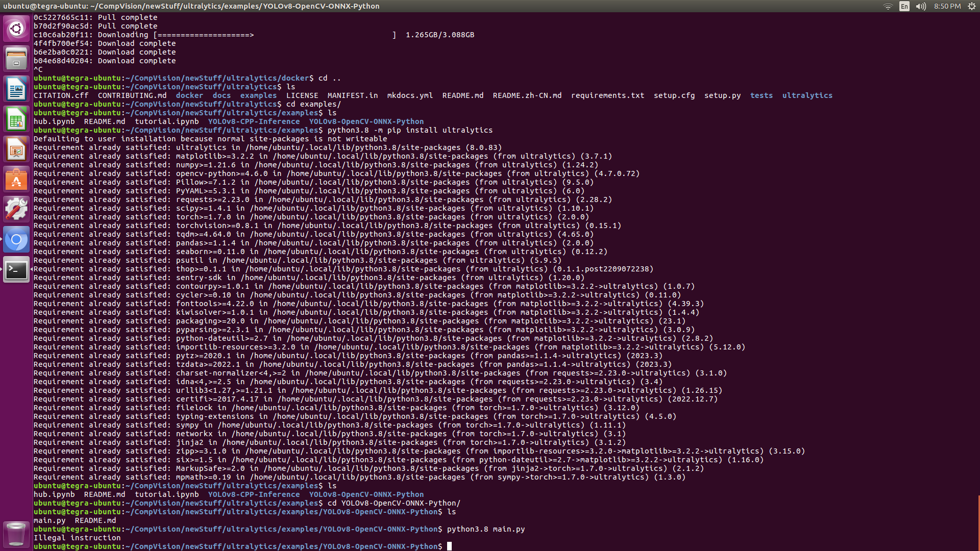This screenshot has height=551, width=980.
Task: Click the 'README.zh-CN.md' file name
Action: [x=527, y=95]
